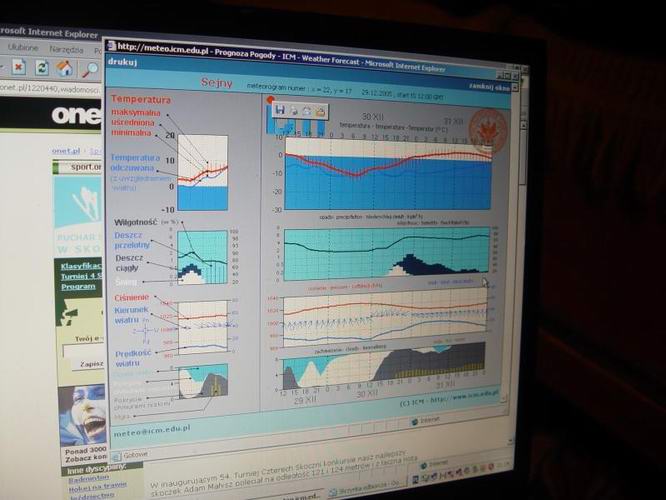The width and height of the screenshot is (666, 500).
Task: Click the 'Hokej na trawie' link
Action: [97, 488]
